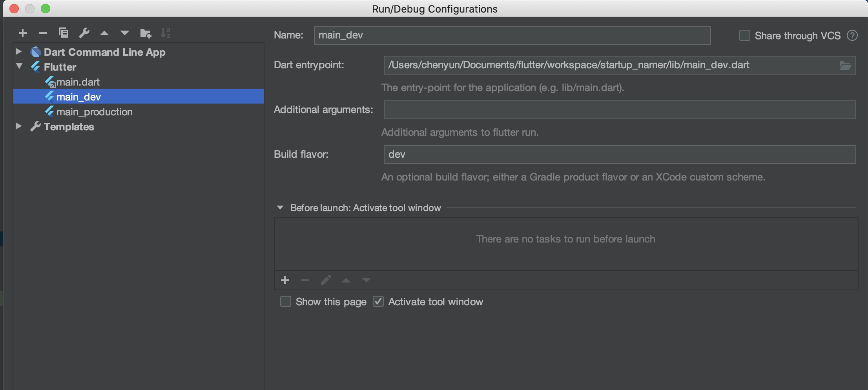Click the Build flavor input field
868x390 pixels.
(619, 155)
